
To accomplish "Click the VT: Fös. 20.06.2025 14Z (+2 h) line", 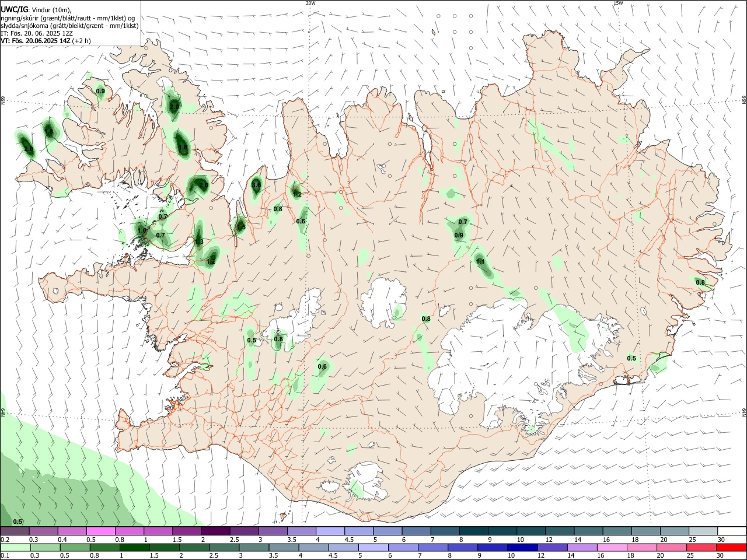I will [46, 41].
